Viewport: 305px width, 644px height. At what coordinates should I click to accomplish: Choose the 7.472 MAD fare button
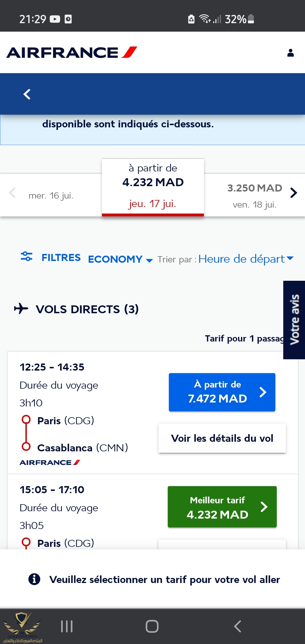222,392
